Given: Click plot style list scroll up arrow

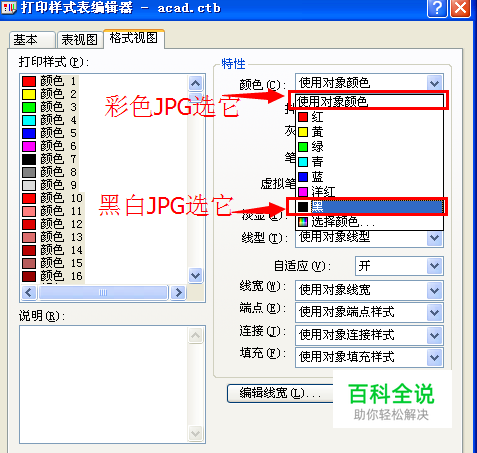Looking at the screenshot, I should (195, 83).
